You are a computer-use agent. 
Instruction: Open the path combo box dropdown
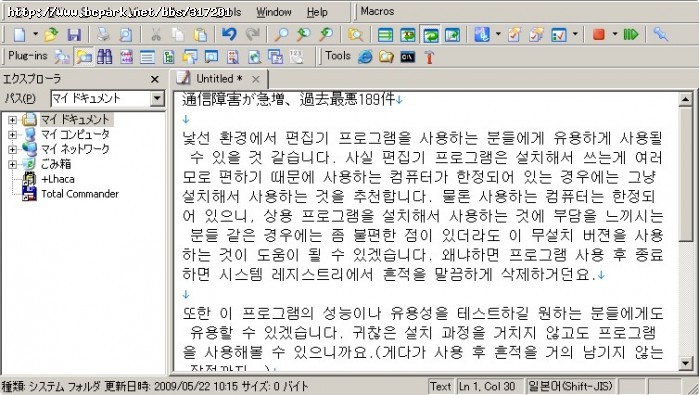[x=157, y=98]
